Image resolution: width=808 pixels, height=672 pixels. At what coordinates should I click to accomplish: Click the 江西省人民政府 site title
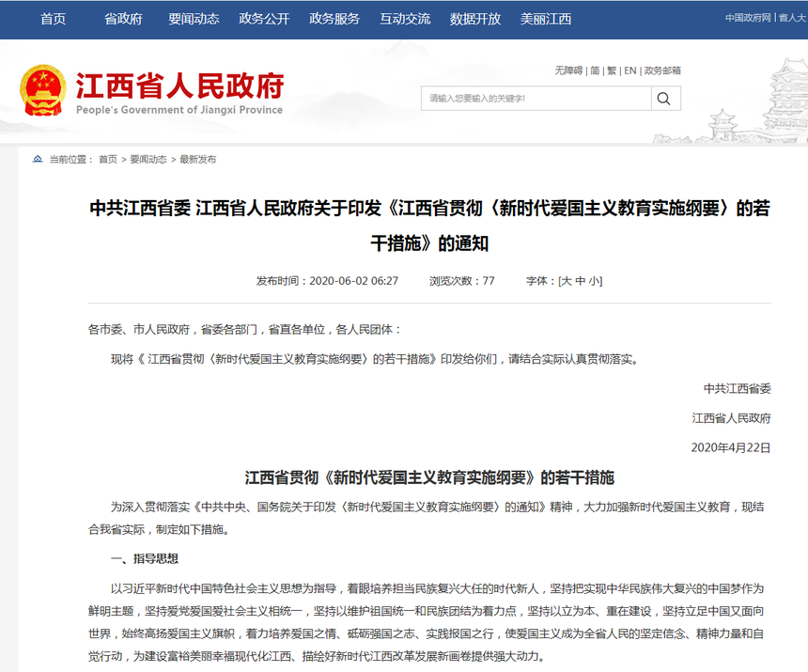179,86
